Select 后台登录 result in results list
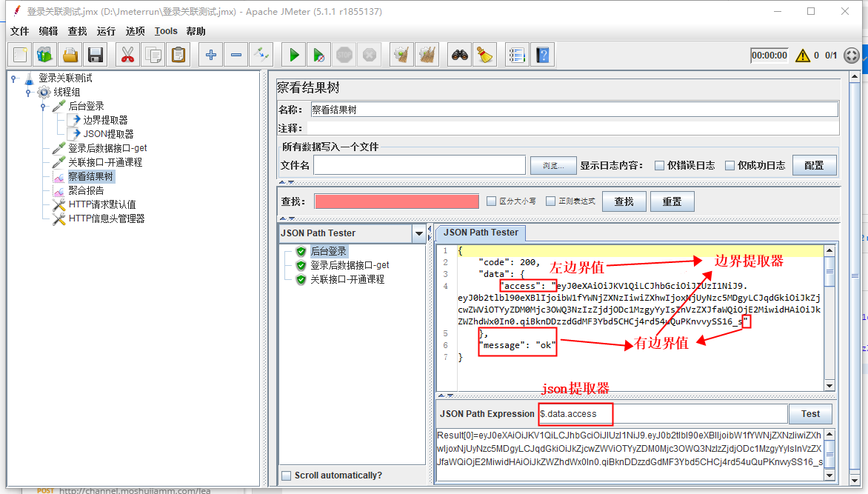 (328, 251)
